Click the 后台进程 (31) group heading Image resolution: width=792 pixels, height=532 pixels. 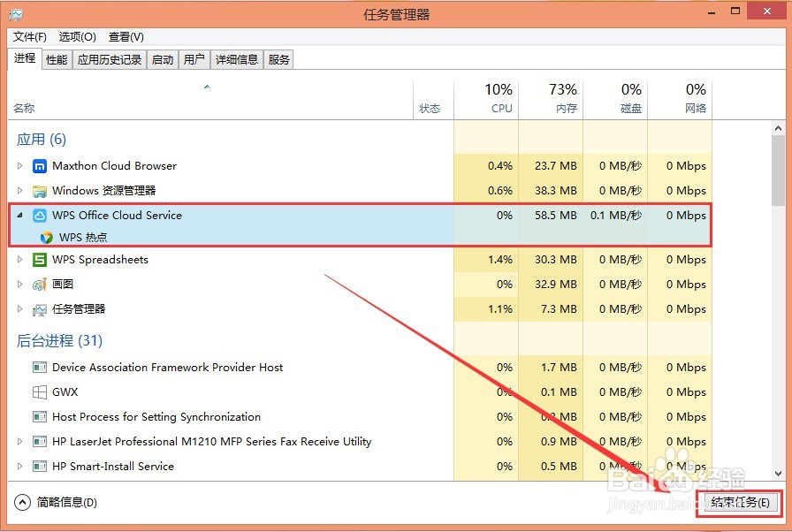(x=59, y=341)
